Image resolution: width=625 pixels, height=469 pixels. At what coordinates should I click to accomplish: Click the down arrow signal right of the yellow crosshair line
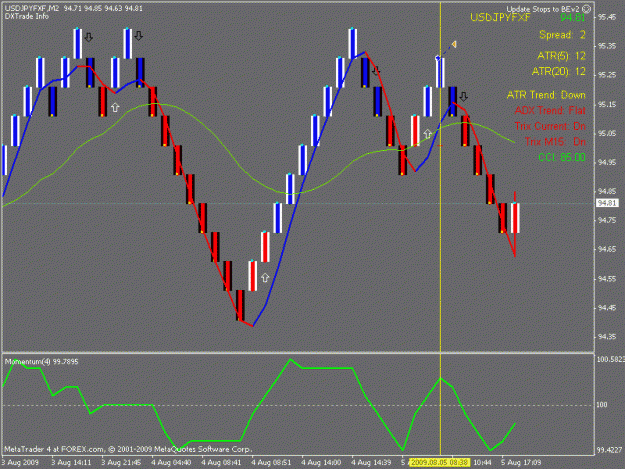click(463, 96)
